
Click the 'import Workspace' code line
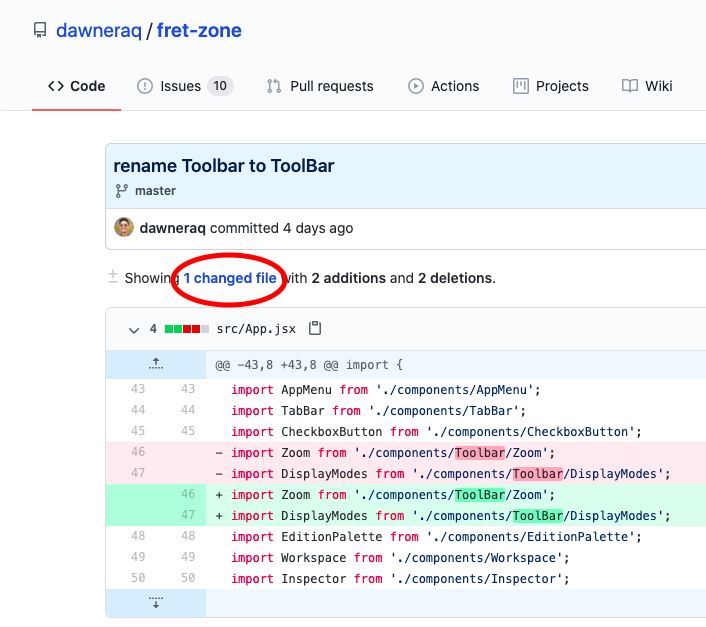point(400,558)
